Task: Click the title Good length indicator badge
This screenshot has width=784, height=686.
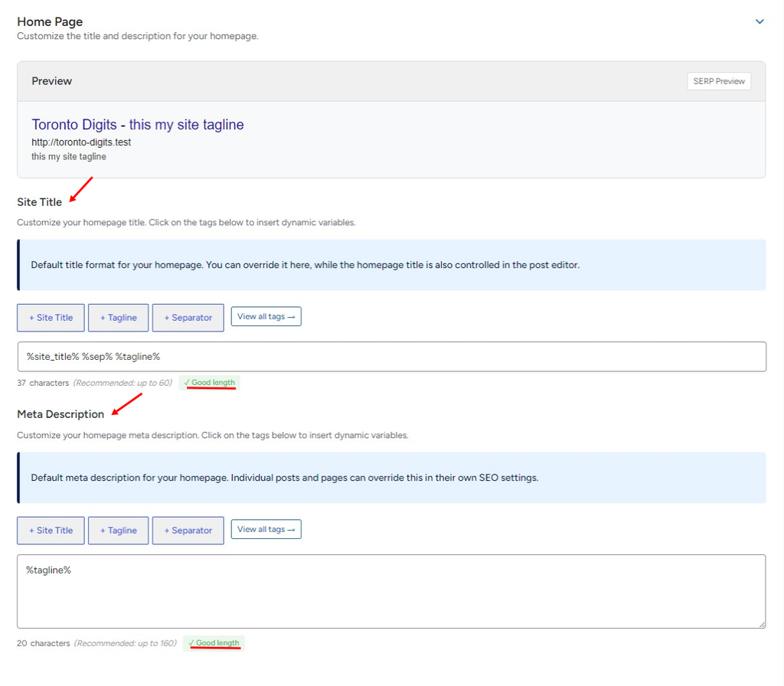Action: point(209,383)
